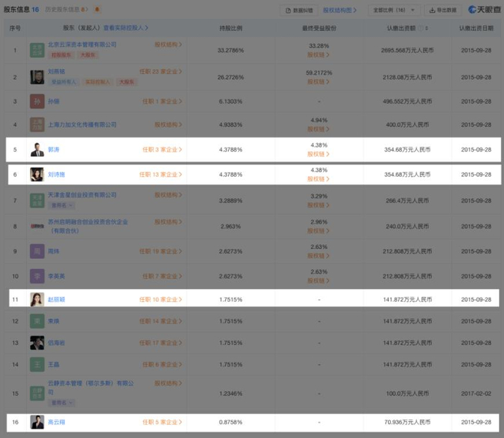The width and height of the screenshot is (504, 438).
Task: Click the red 孙 avatar icon
Action: (37, 101)
